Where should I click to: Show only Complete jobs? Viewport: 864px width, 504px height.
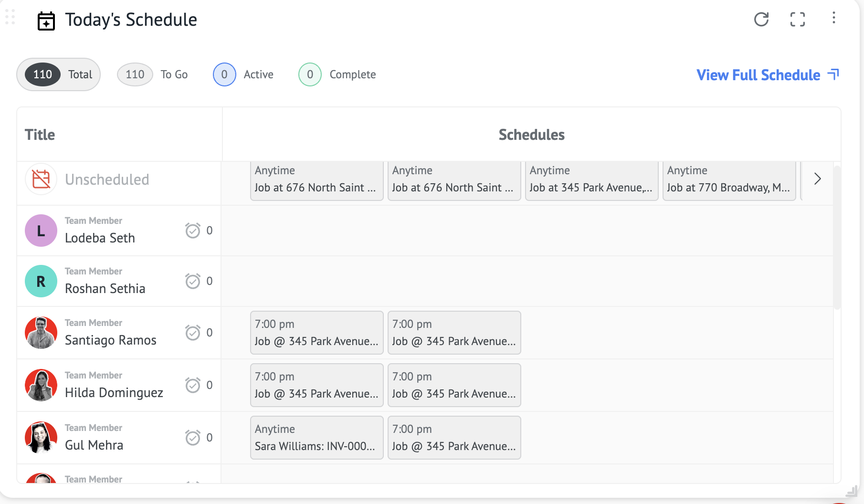[x=337, y=74]
